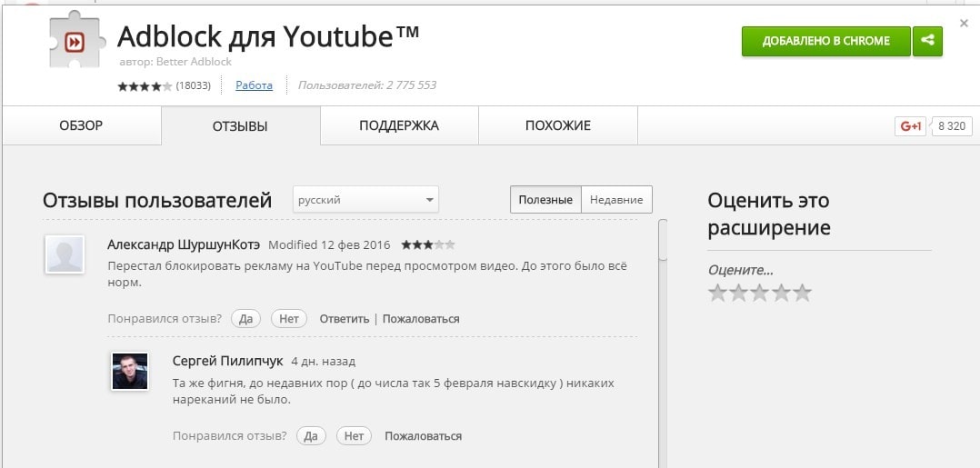Rate the extension three stars
Viewport: 980px width, 468px height.
[759, 293]
